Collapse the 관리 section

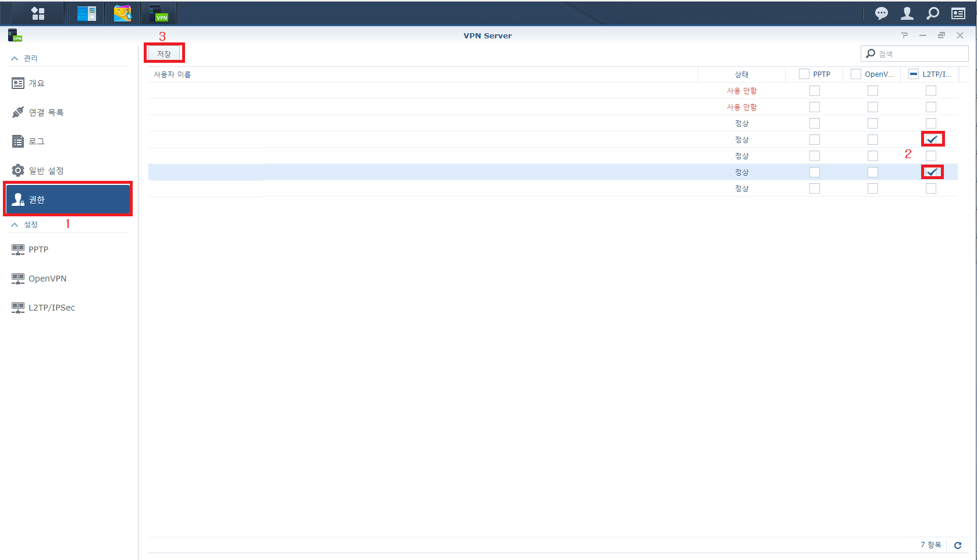[x=15, y=58]
